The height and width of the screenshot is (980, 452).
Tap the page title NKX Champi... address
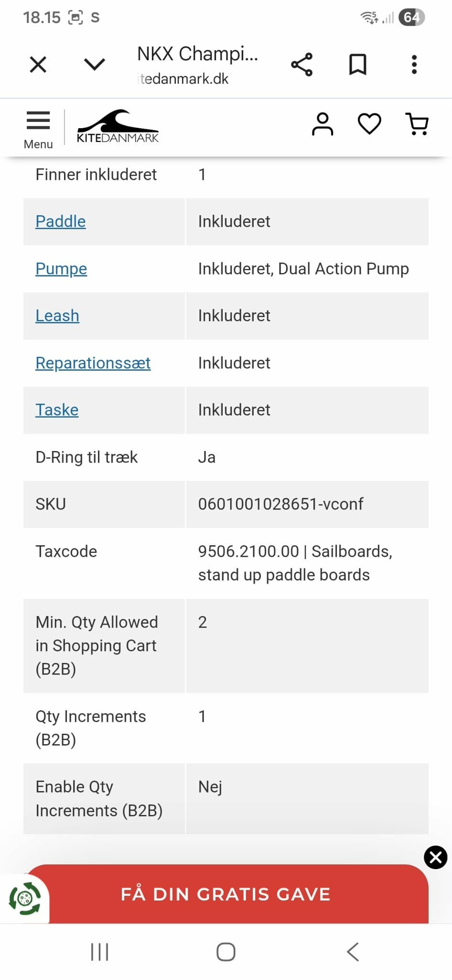pos(197,65)
